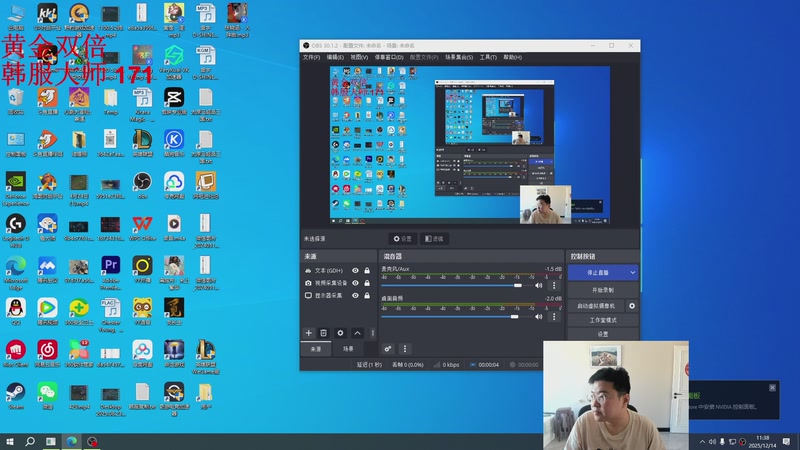The height and width of the screenshot is (450, 800).
Task: Open the 文件(F) menu
Action: click(311, 57)
